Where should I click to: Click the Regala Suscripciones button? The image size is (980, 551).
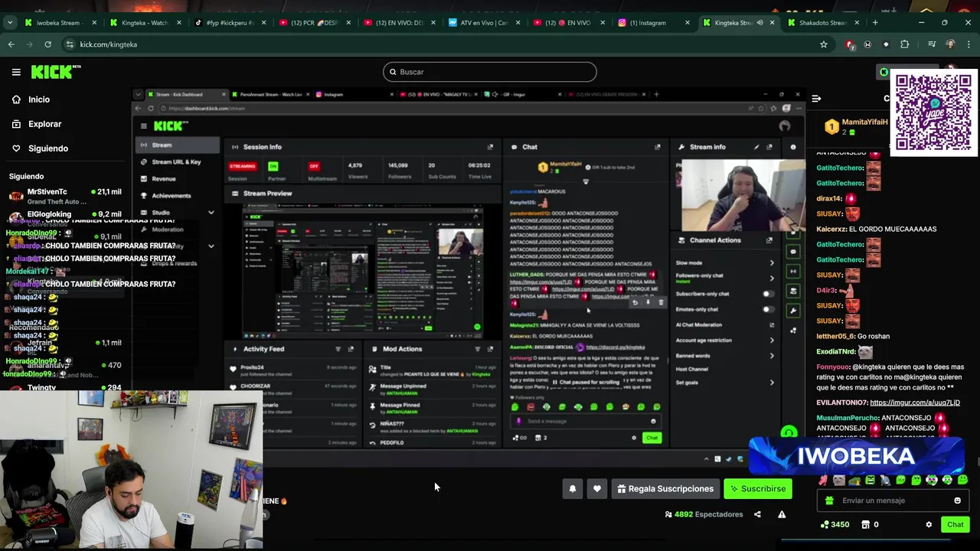664,489
